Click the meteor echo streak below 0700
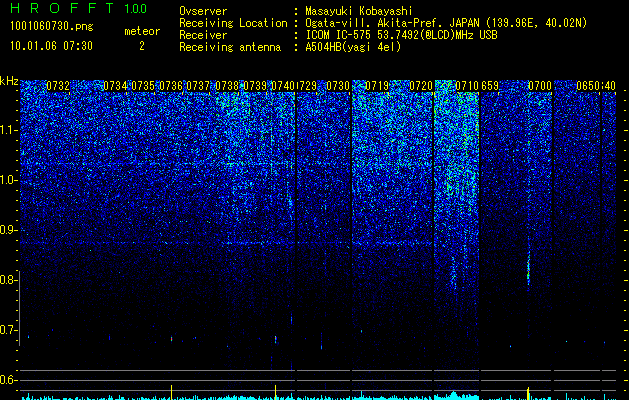This screenshot has width=629, height=400. pos(528,267)
